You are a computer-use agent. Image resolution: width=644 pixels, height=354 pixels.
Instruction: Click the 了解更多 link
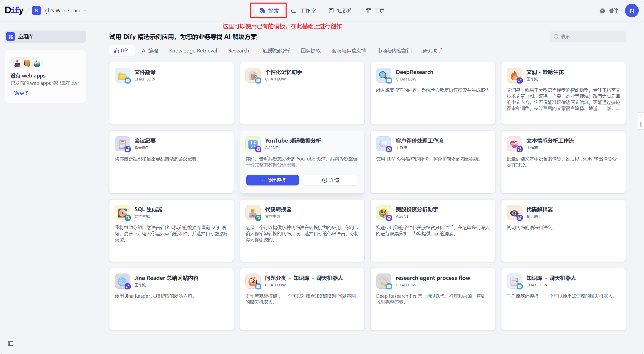[20, 93]
